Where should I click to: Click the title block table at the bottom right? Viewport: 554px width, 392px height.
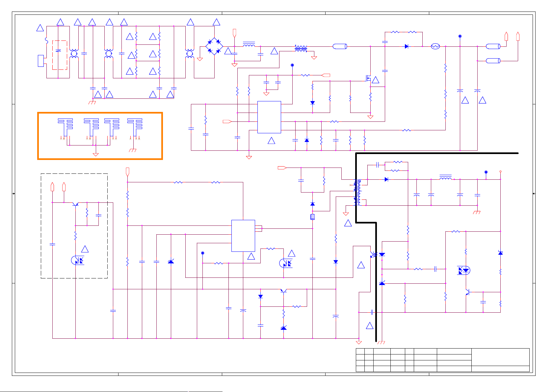(442, 360)
